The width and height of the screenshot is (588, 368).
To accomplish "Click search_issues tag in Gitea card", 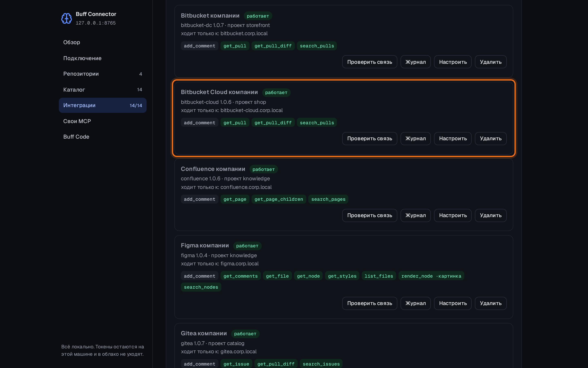I will click(x=321, y=364).
